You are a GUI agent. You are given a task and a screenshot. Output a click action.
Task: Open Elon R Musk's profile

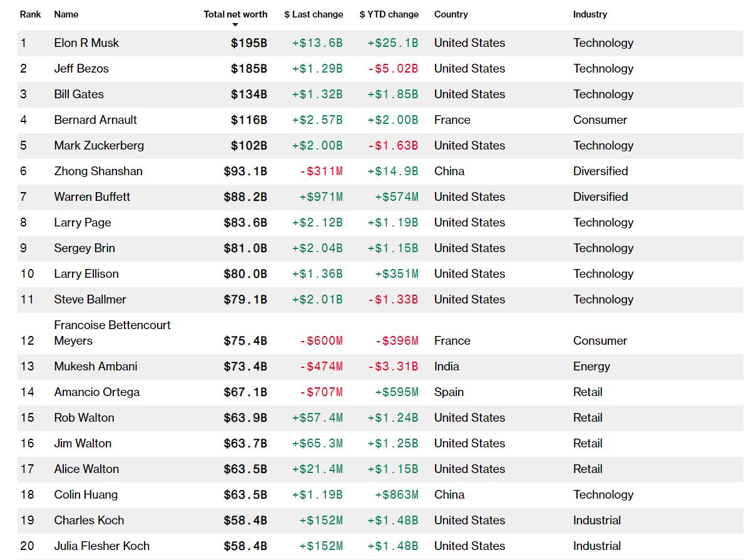tap(86, 43)
